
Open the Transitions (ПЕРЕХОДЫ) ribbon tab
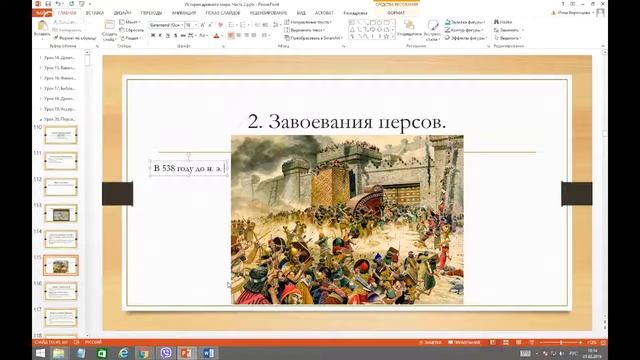point(151,13)
